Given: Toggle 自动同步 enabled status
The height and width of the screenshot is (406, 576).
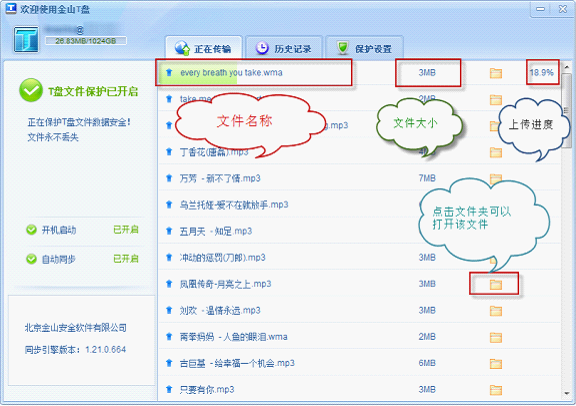Looking at the screenshot, I should tap(126, 259).
